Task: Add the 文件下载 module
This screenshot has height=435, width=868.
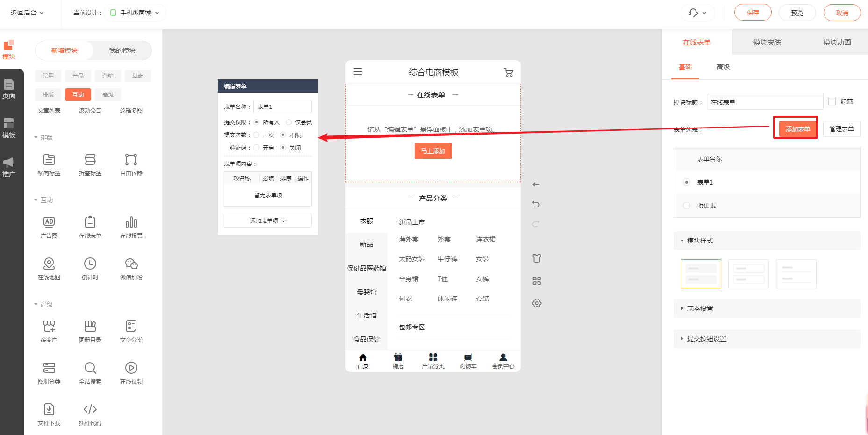Action: coord(49,414)
